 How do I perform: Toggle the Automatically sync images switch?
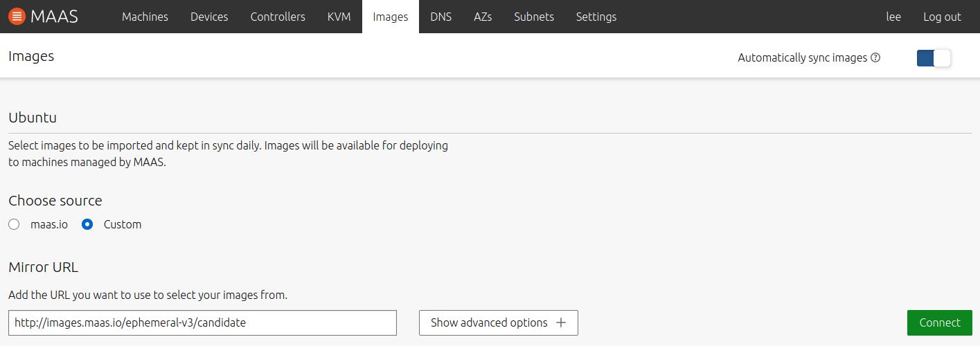[933, 58]
